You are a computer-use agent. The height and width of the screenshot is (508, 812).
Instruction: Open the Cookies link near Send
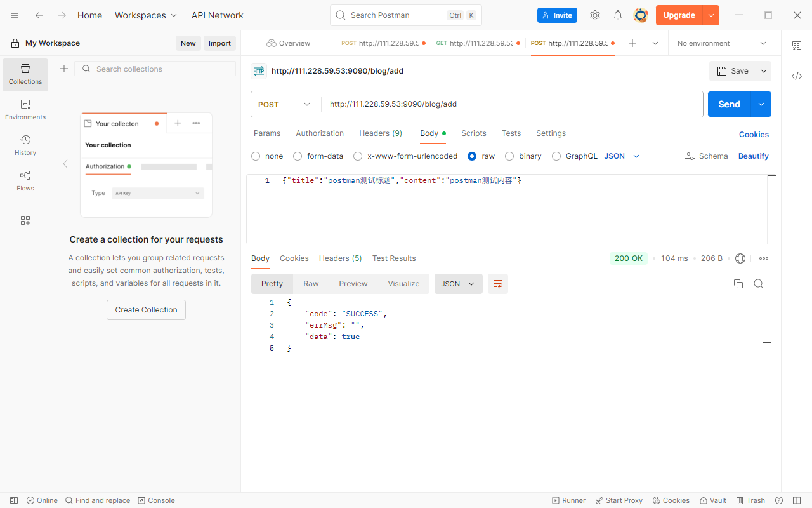click(754, 135)
